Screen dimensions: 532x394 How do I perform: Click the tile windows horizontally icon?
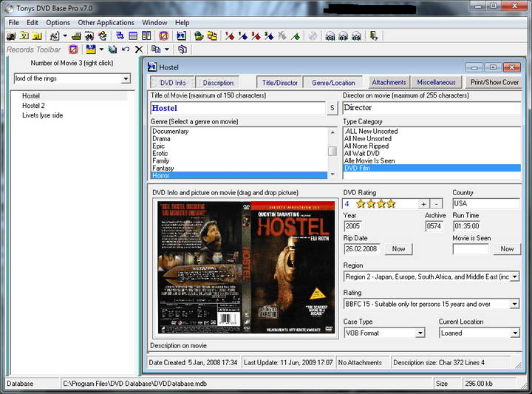tap(133, 35)
